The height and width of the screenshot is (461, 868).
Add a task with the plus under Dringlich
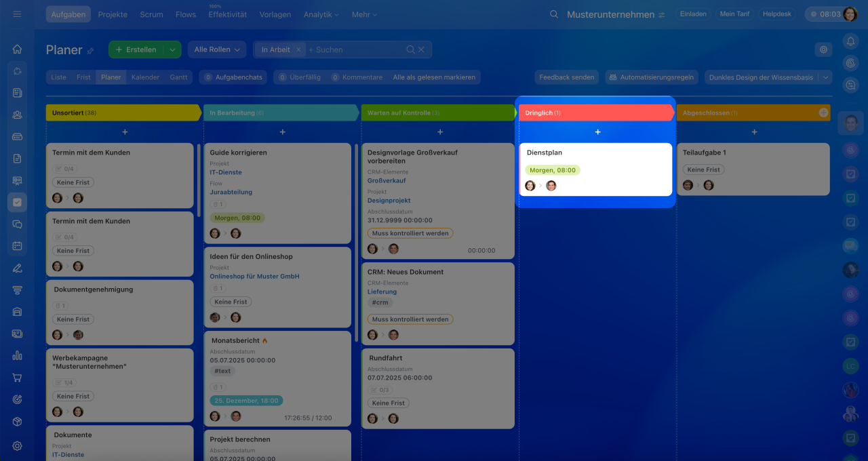tap(597, 132)
